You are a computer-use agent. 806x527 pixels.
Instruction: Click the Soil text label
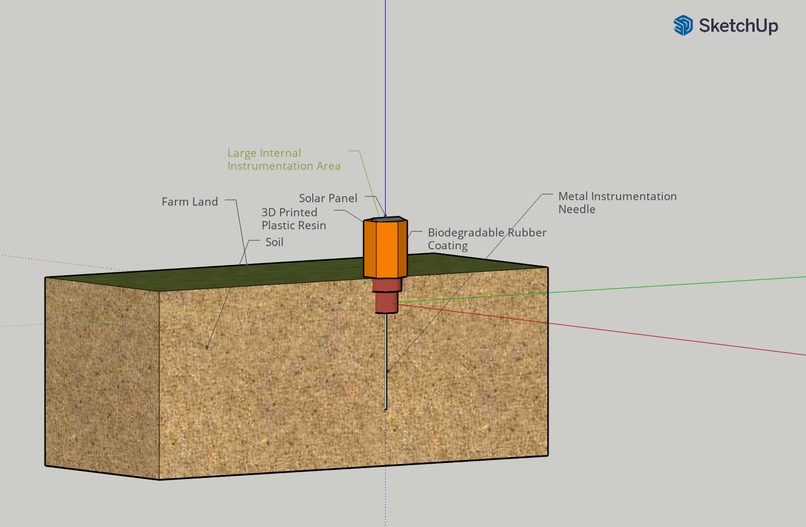click(274, 242)
